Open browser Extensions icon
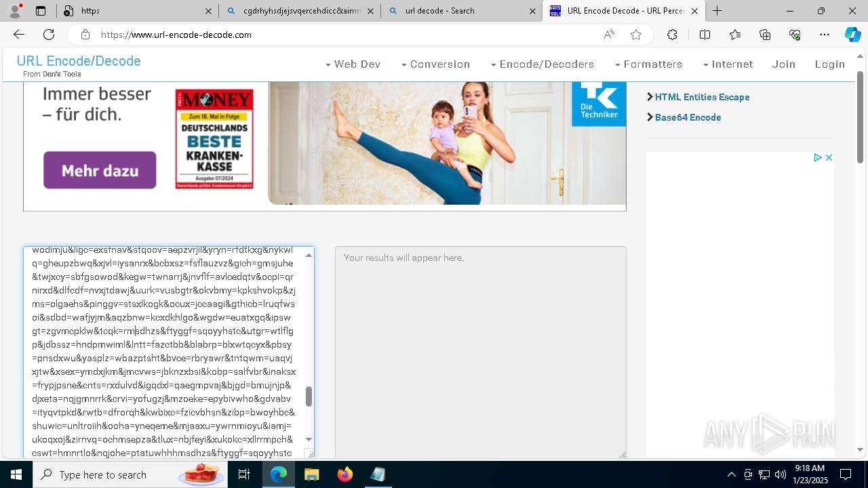 point(672,35)
